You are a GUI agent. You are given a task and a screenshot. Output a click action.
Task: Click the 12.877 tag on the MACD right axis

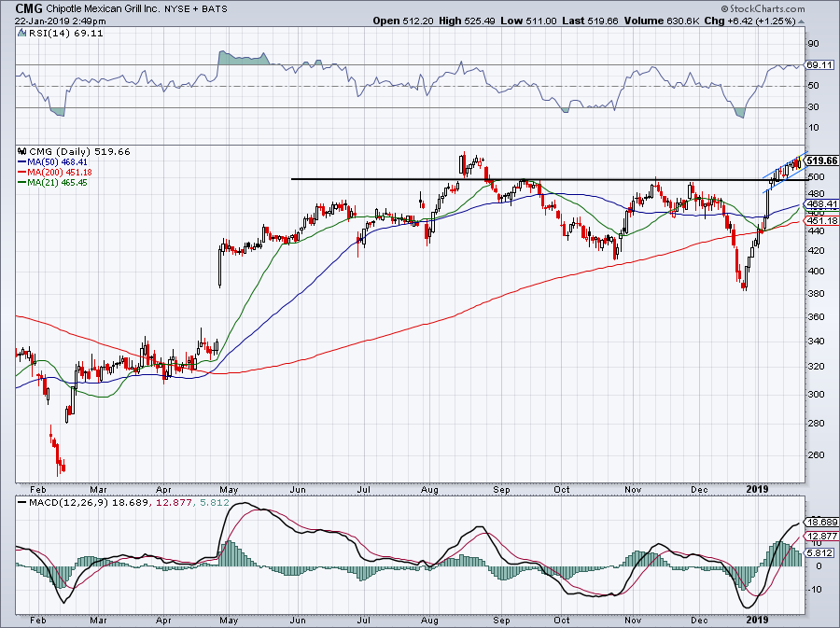[x=821, y=536]
